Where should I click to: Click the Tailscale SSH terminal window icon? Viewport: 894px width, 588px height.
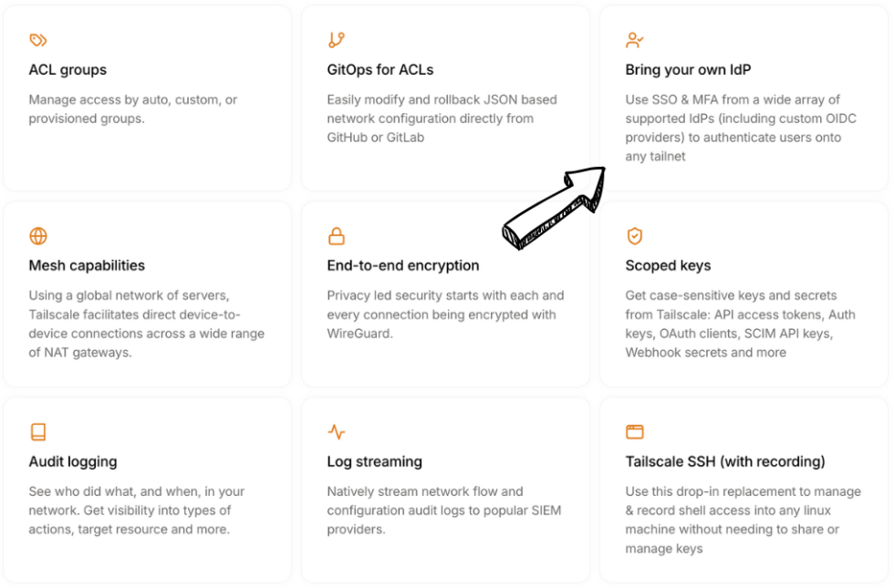click(x=634, y=432)
